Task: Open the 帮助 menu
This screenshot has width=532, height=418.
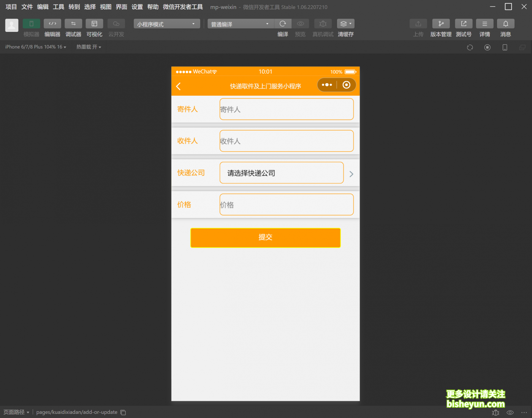Action: (x=153, y=7)
